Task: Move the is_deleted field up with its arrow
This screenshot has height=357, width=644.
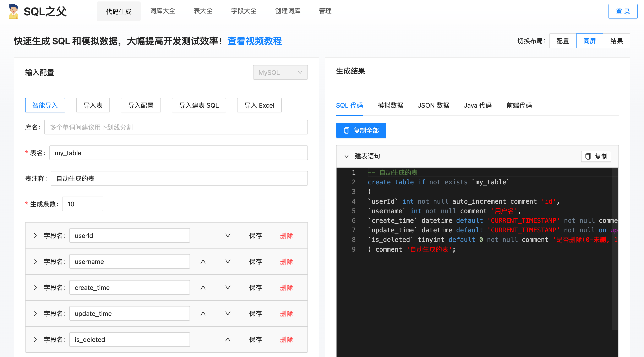Action: [228, 340]
